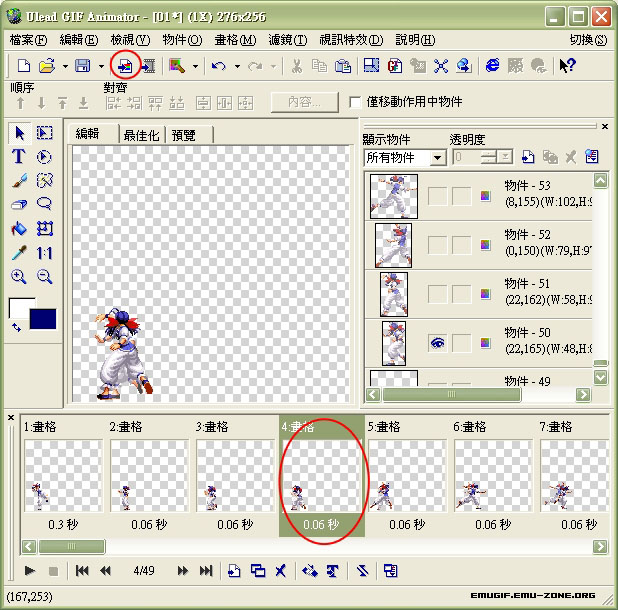Check the 僅移動作用中物件 checkbox
This screenshot has width=618, height=610.
[x=355, y=102]
